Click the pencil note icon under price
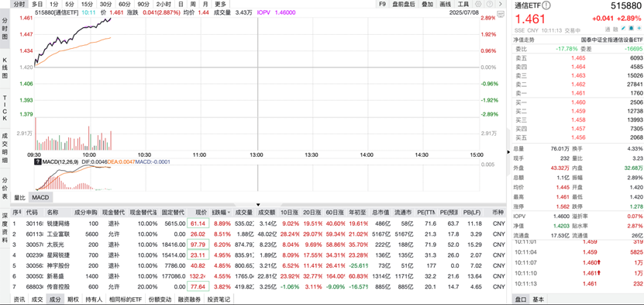The height and width of the screenshot is (305, 644). (623, 29)
